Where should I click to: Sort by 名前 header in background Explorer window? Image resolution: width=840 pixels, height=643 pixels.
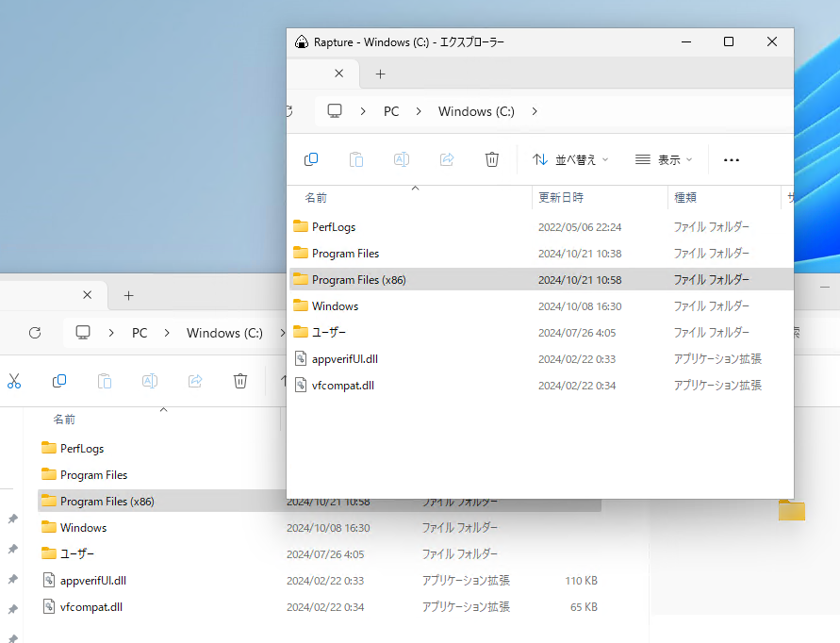(64, 420)
